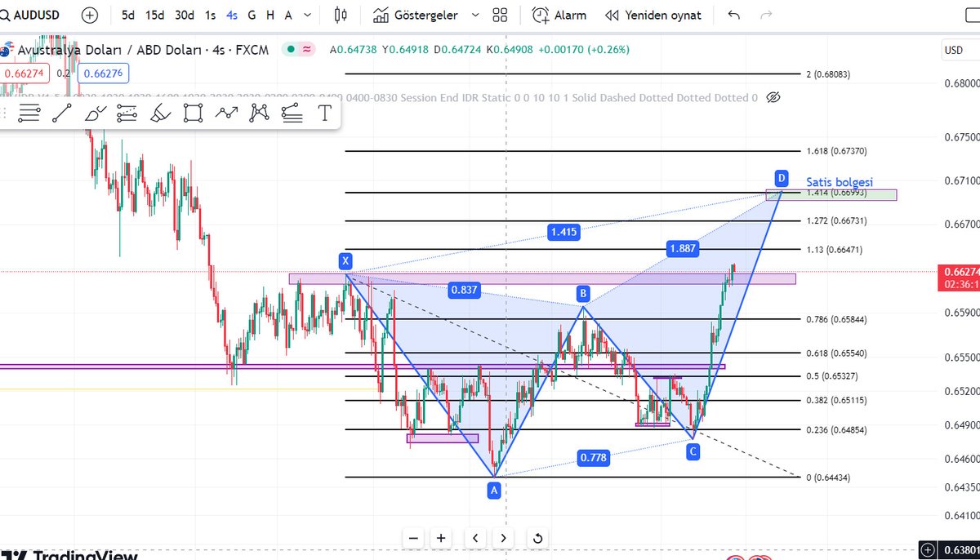Zoom out the chart with minus button
Viewport: 980px width, 560px height.
click(413, 538)
